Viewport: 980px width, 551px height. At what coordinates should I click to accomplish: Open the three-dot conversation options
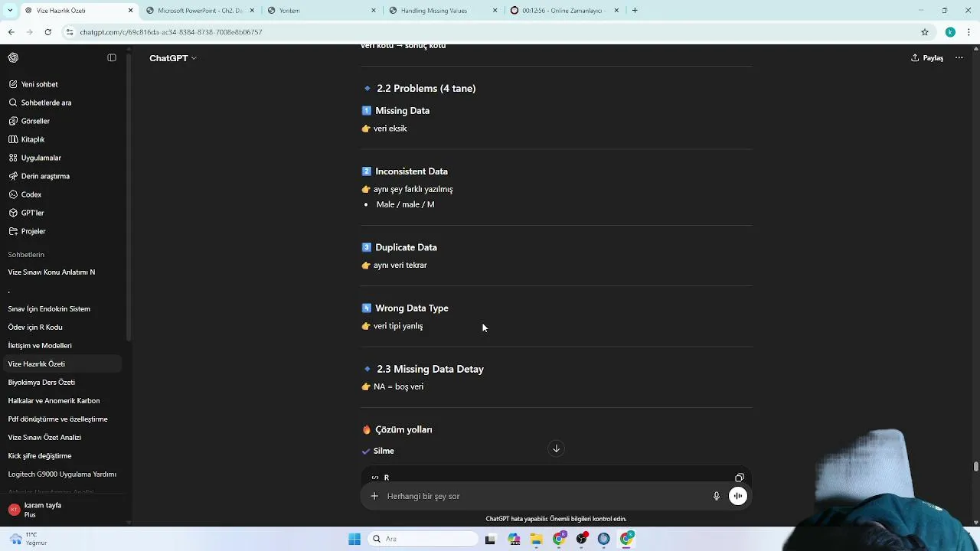coord(959,58)
